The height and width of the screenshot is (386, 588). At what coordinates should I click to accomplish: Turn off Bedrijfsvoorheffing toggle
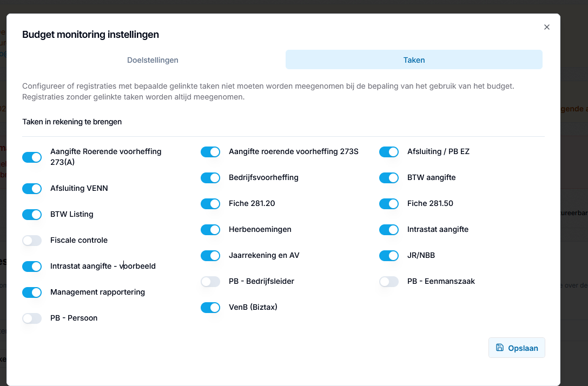tap(210, 178)
